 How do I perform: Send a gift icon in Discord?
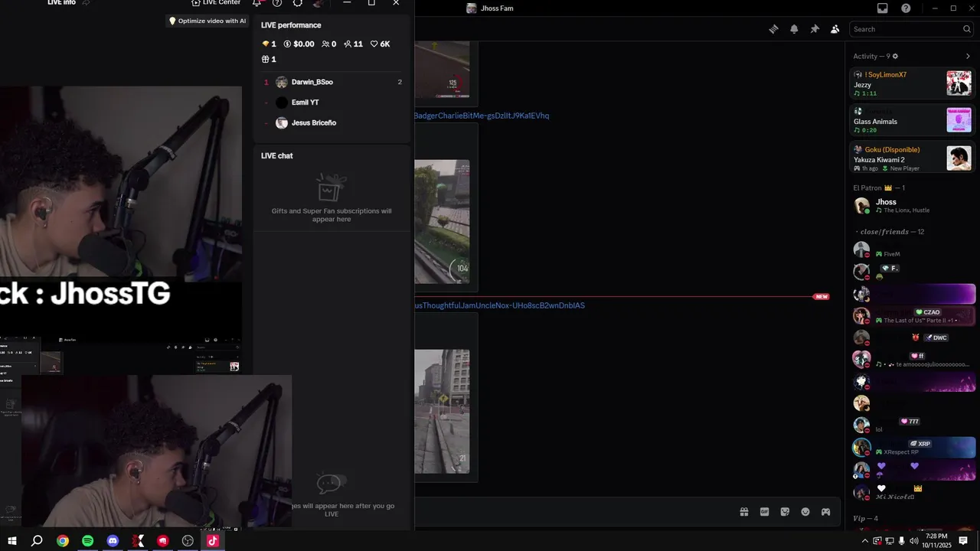pos(743,512)
